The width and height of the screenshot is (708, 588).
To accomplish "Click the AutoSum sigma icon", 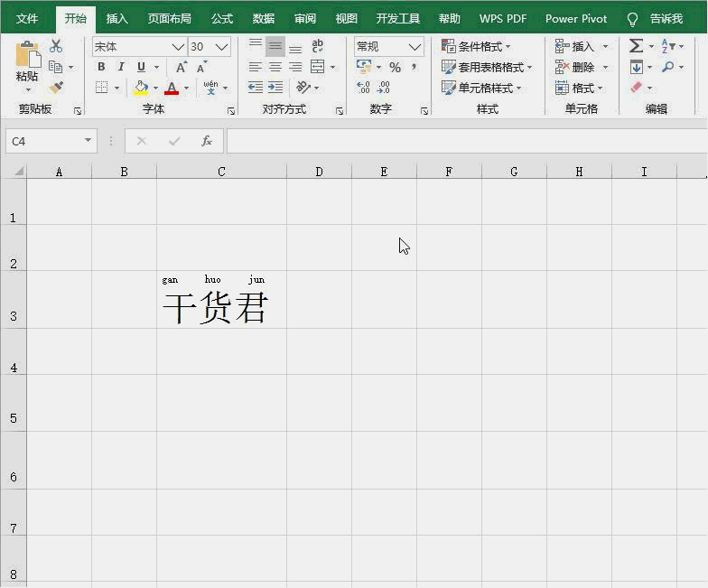I will [636, 45].
